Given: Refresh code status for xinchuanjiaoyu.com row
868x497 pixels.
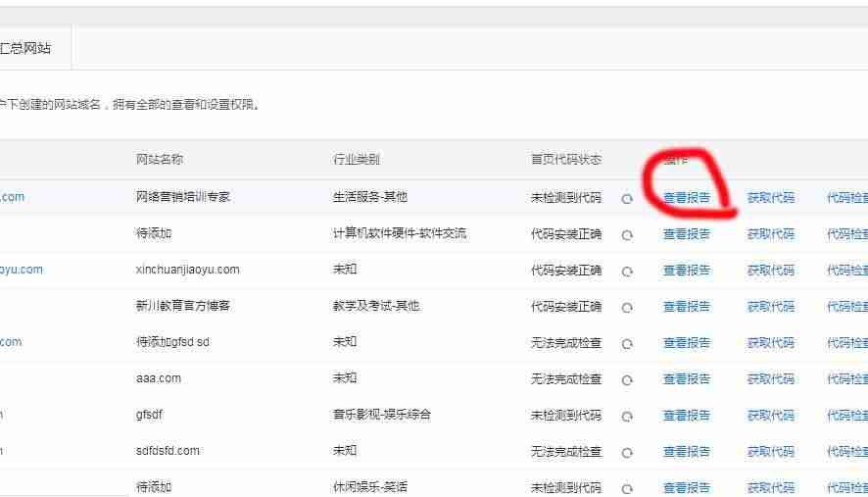Looking at the screenshot, I should (627, 272).
